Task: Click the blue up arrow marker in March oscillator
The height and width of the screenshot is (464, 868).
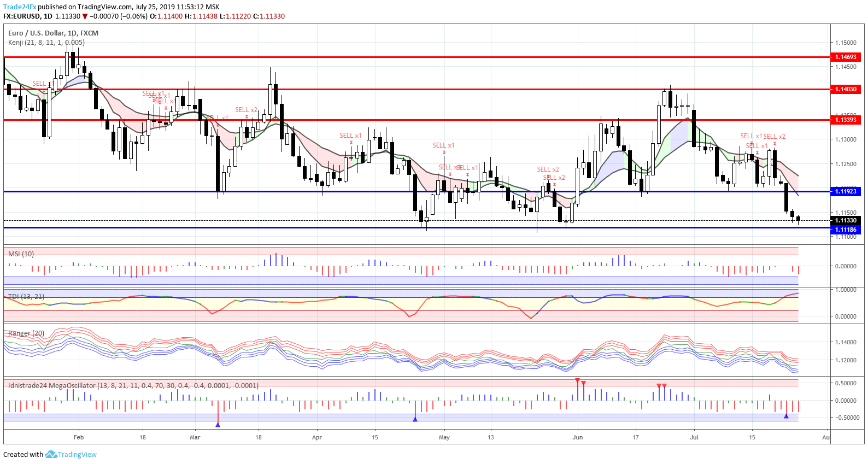Action: [x=218, y=424]
